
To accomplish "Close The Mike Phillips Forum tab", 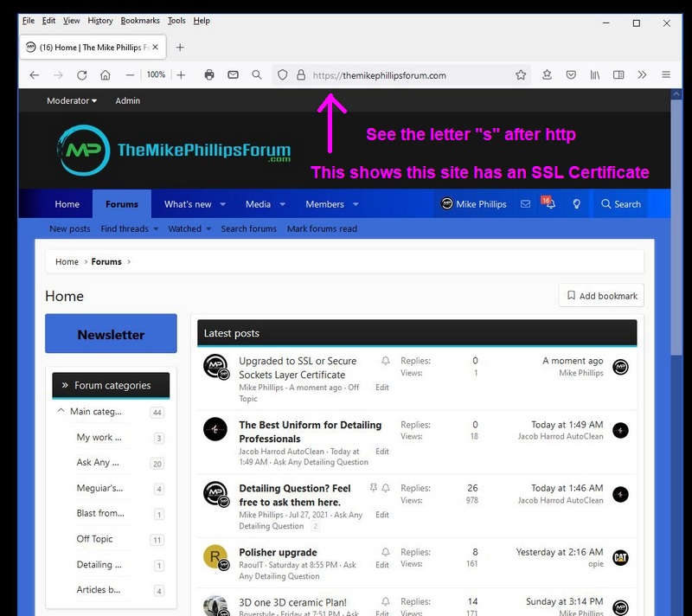I will pos(155,47).
